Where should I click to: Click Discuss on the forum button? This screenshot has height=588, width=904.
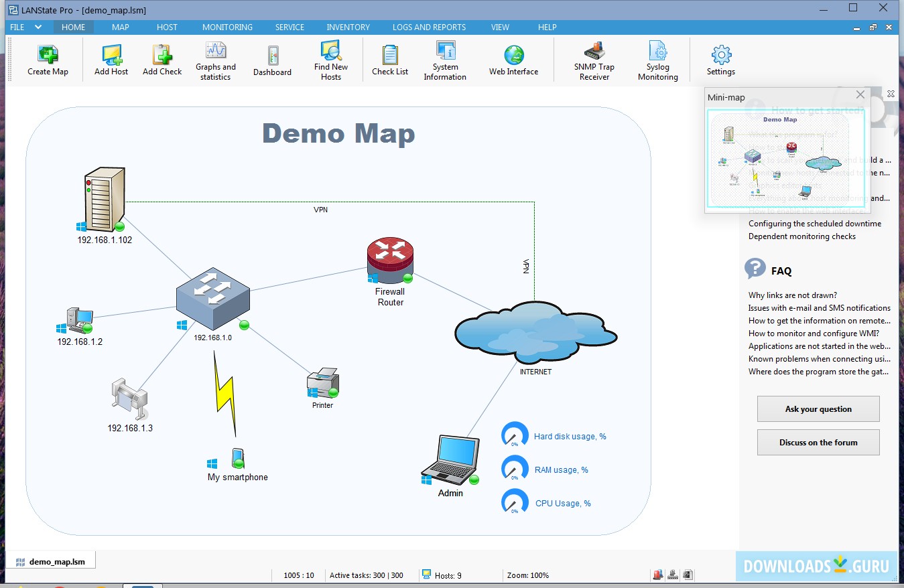pos(818,442)
